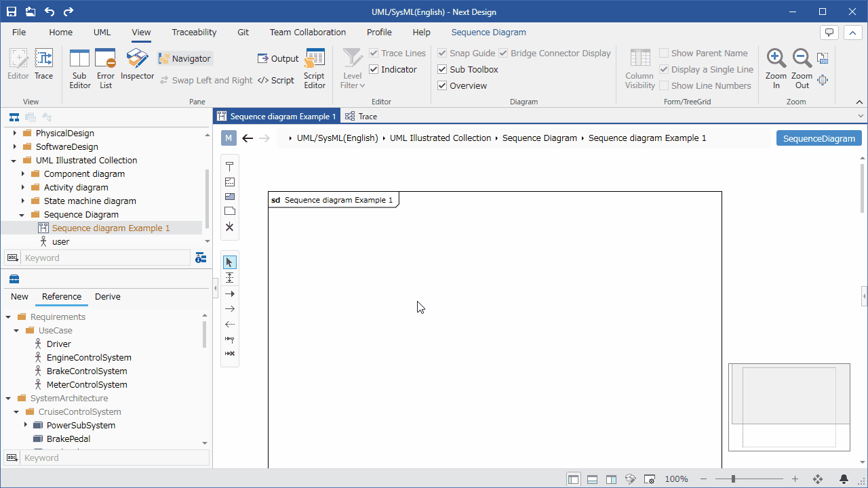Toggle the Navigator pane
Image resolution: width=868 pixels, height=488 pixels.
click(185, 59)
